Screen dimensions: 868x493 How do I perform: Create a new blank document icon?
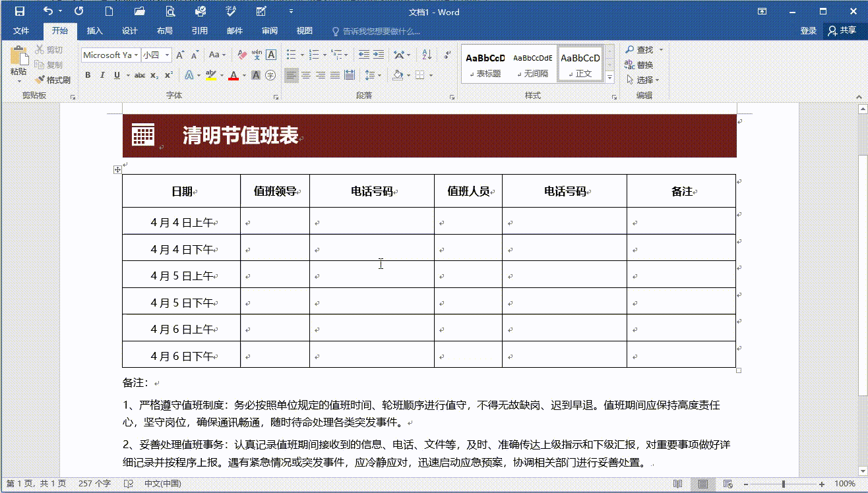[109, 11]
